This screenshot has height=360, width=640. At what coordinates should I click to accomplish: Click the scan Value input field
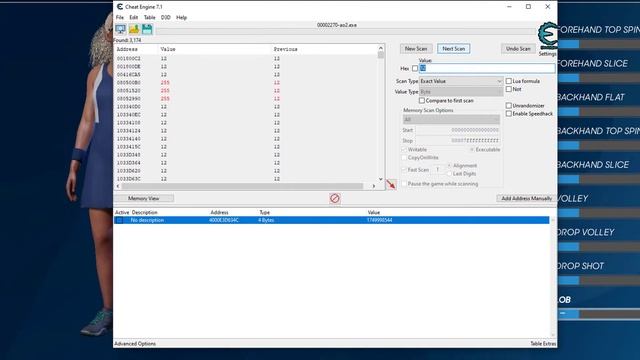(487, 69)
